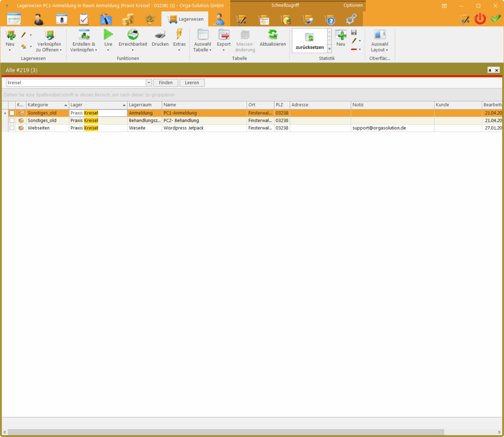Screen dimensions: 504x437
Task: Open dropdown arrow beside Statistik pencil icon
Action: click(x=360, y=41)
